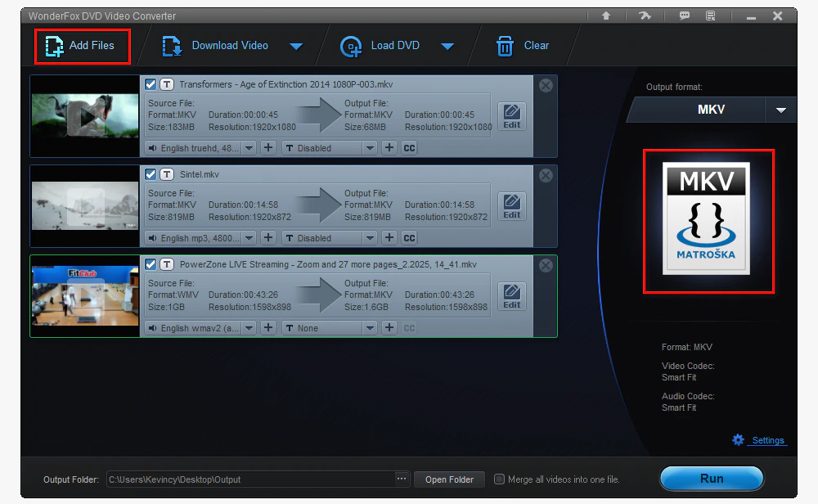Viewport: 818px width, 504px height.
Task: Play the PowerZone video thumbnail
Action: [86, 297]
